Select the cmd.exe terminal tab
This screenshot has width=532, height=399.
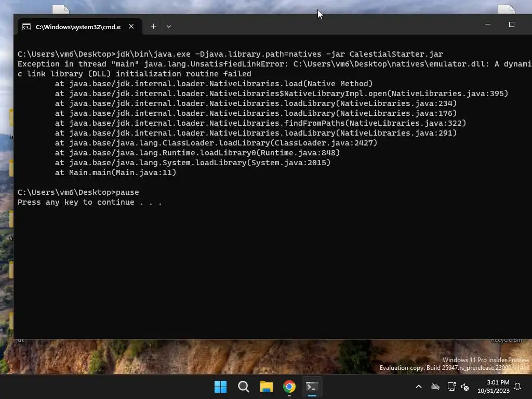pos(78,26)
